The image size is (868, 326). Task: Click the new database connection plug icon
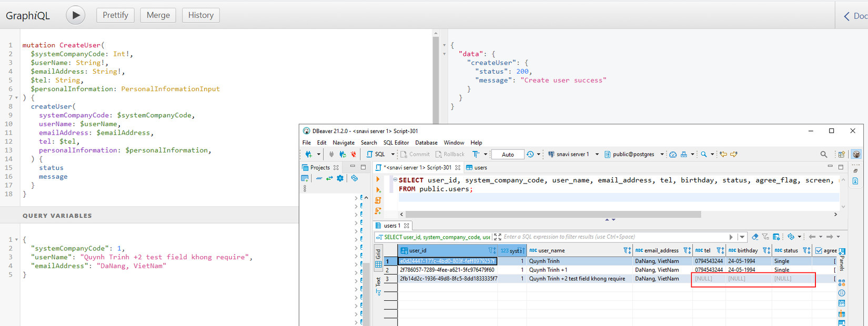tap(309, 155)
